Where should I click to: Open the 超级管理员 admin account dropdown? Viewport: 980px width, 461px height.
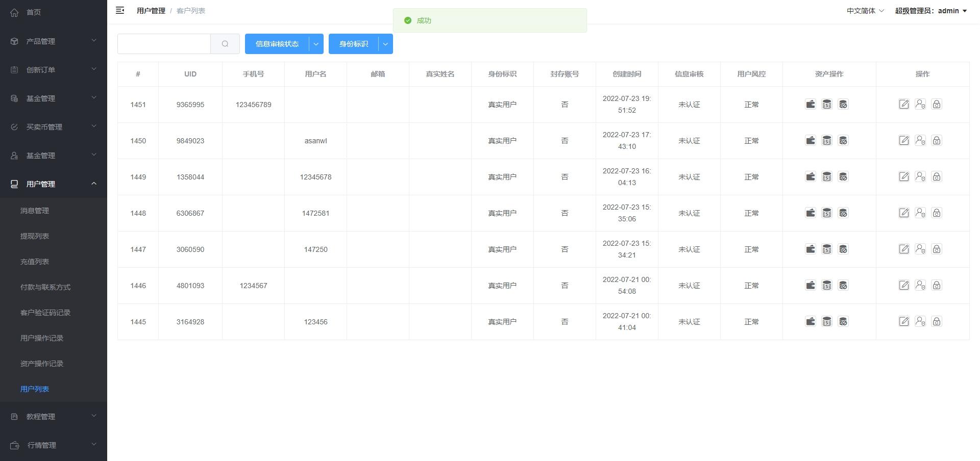pyautogui.click(x=931, y=11)
